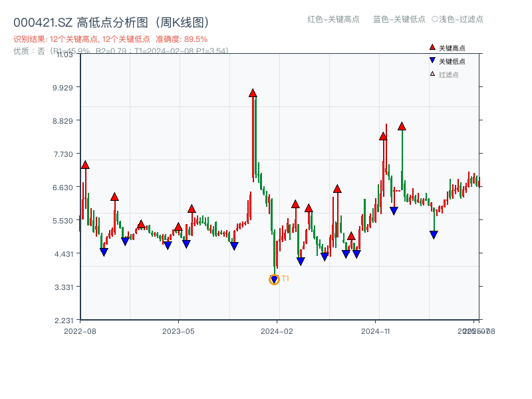The height and width of the screenshot is (399, 532).
Task: Click the red key-high marker near 2024-11
Action: pos(383,136)
